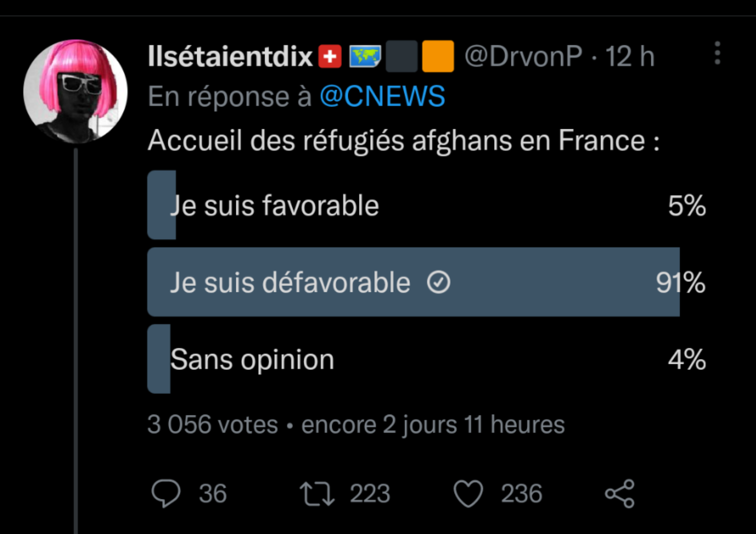Select the 'Je suis défavorable' poll option

[427, 282]
